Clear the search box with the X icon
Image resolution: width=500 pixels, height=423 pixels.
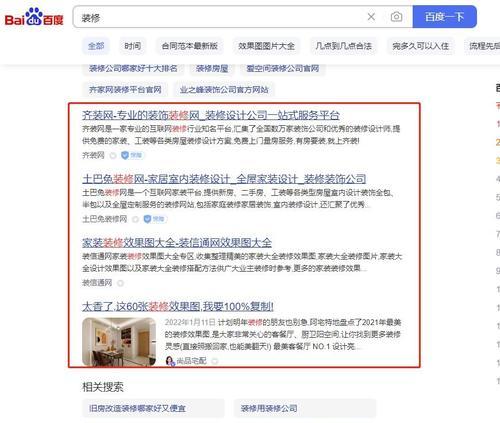371,17
